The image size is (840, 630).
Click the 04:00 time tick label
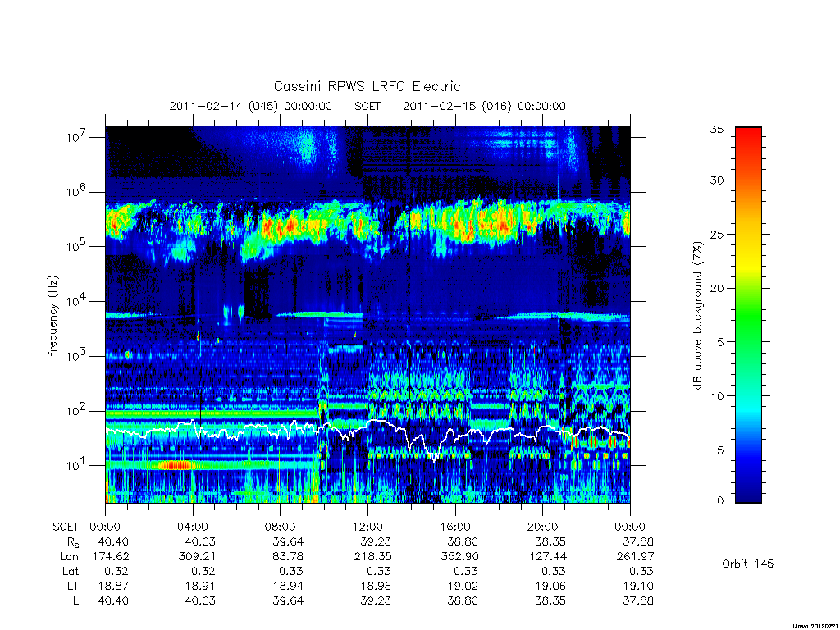[x=193, y=527]
